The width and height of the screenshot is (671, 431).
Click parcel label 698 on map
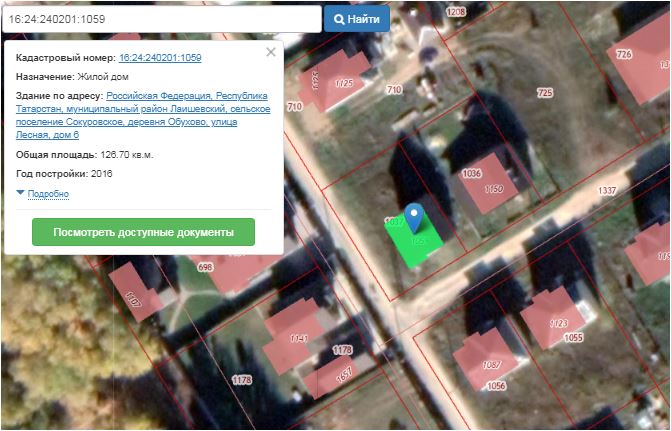[206, 268]
